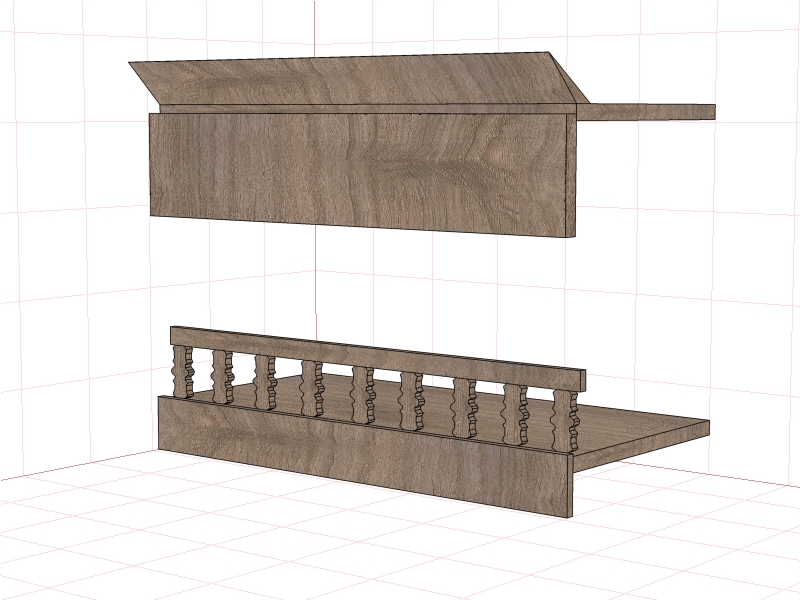Select the rightmost baluster of the railing
The image size is (800, 600).
tap(566, 421)
